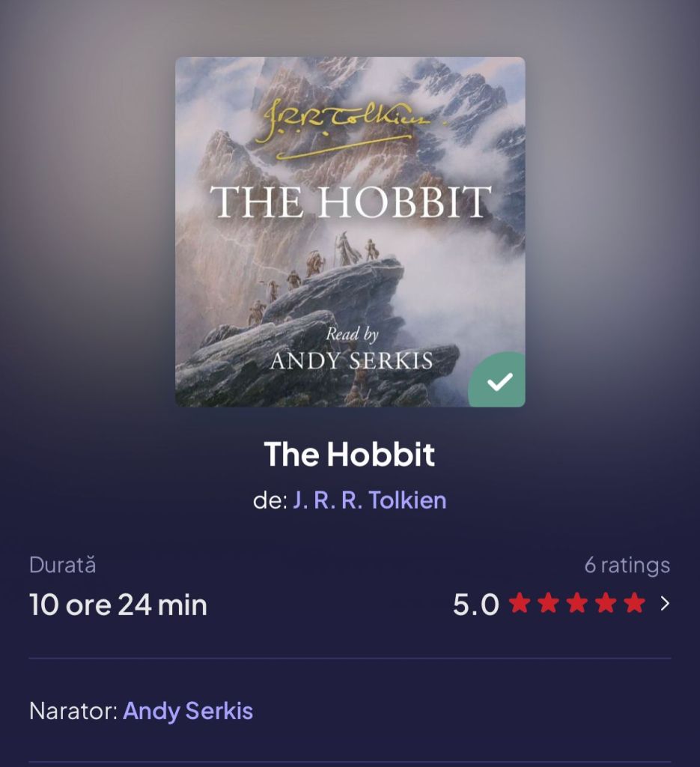Tap the Narator label

click(x=73, y=711)
